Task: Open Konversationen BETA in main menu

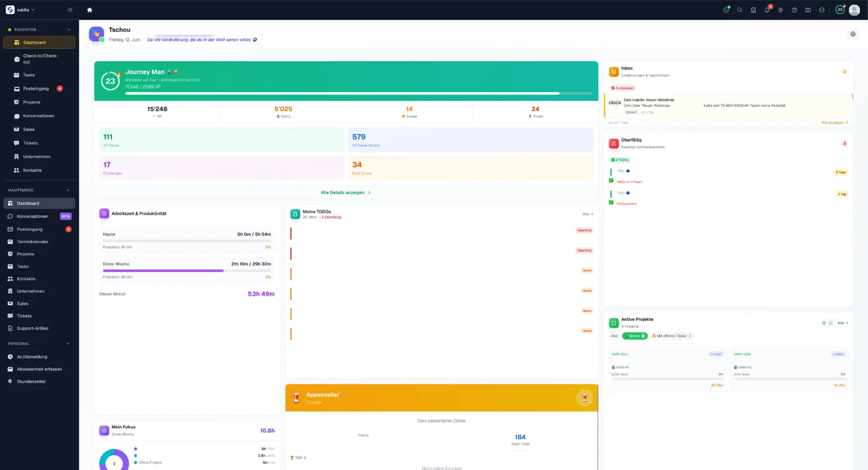Action: click(39, 216)
